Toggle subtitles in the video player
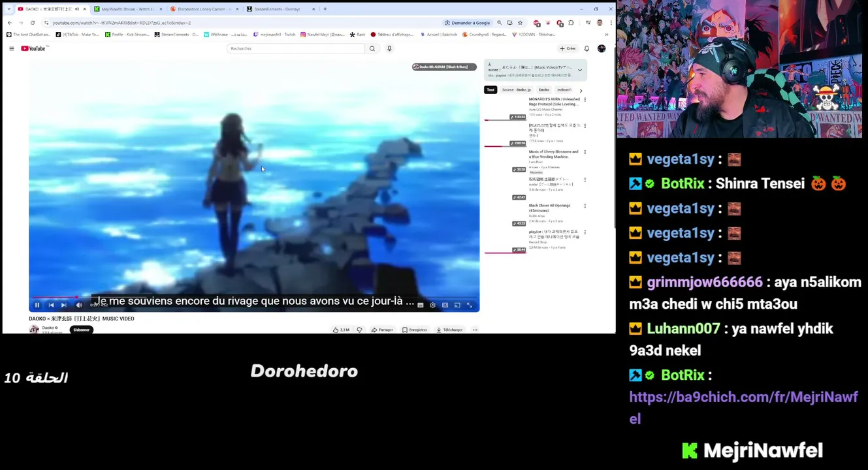 click(x=420, y=305)
